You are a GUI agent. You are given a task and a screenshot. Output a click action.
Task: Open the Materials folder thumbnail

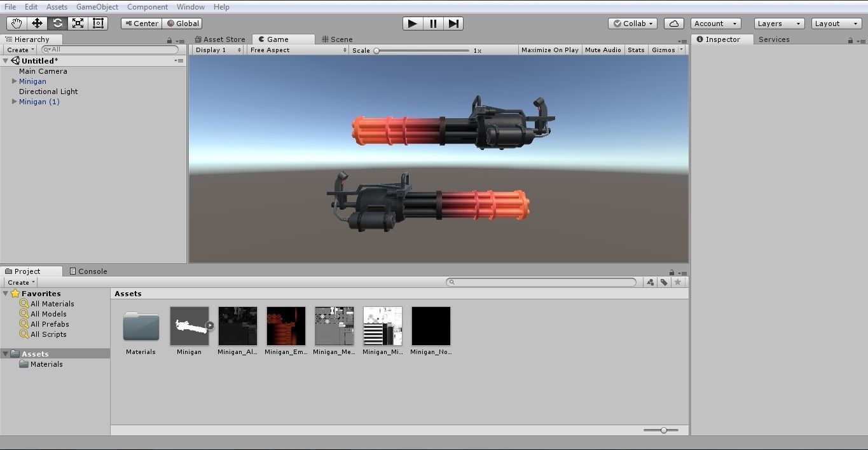click(x=141, y=326)
